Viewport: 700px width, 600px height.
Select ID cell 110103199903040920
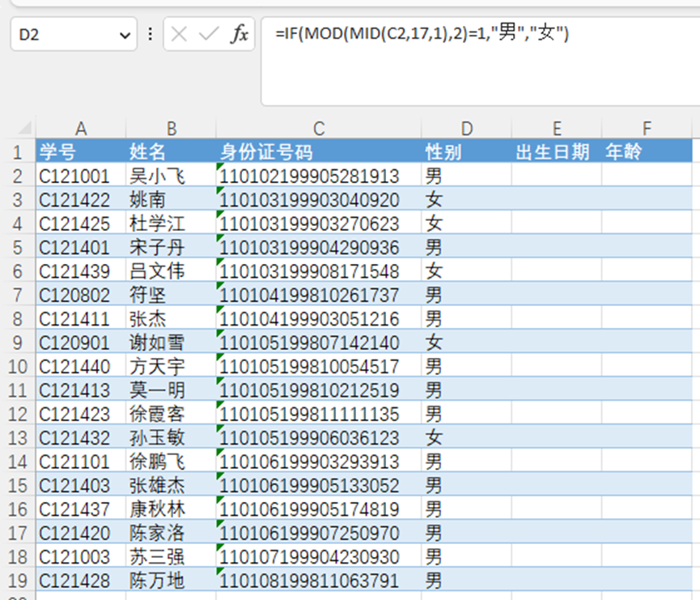click(319, 199)
